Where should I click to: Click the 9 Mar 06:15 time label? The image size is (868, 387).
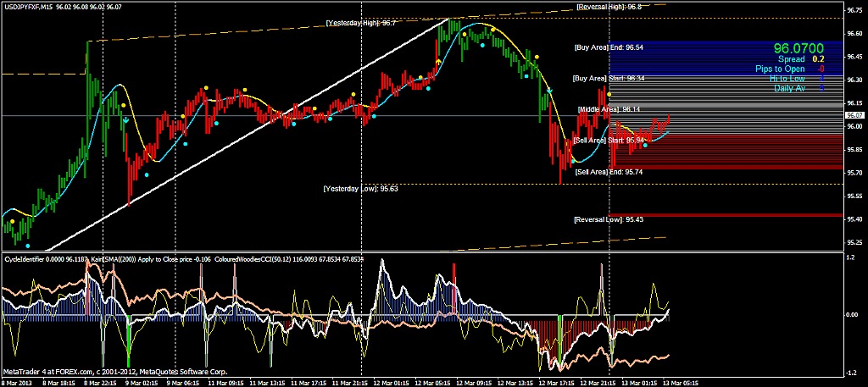coord(181,383)
